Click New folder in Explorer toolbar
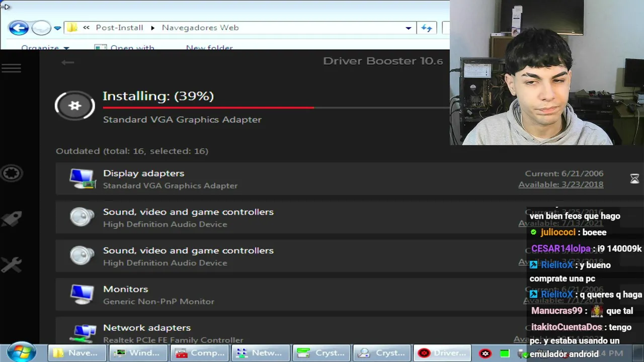The width and height of the screenshot is (644, 362). coord(209,47)
